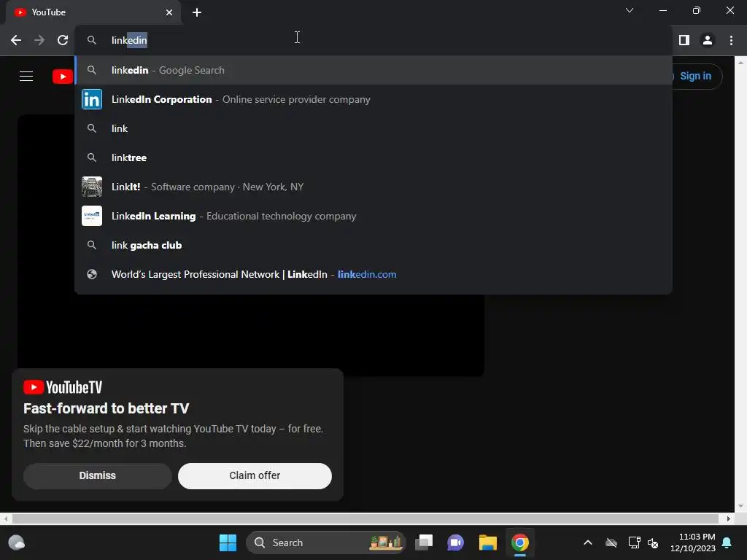The image size is (747, 560).
Task: Choose the LinkedIn Corporation suggestion
Action: tap(373, 99)
